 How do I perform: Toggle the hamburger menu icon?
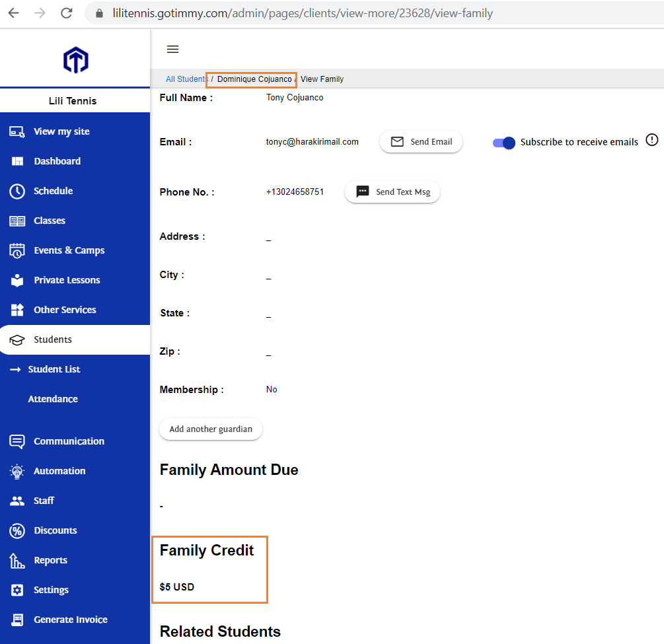[x=173, y=49]
